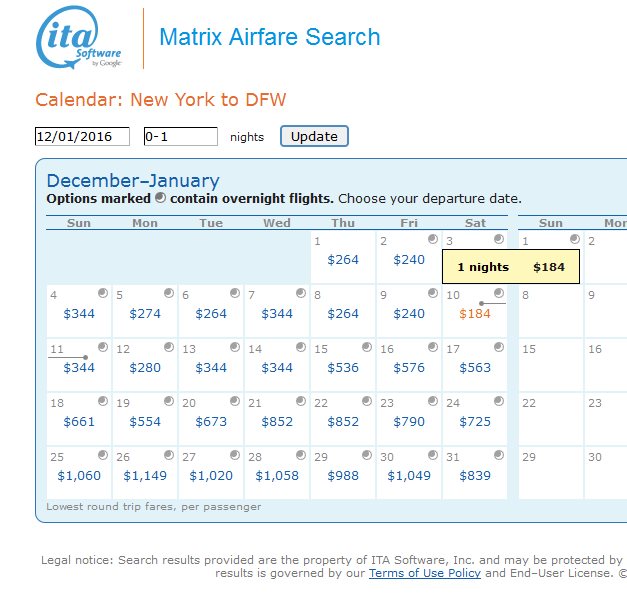This screenshot has width=627, height=600.
Task: Open the Terms of Use Policy link
Action: (x=424, y=573)
